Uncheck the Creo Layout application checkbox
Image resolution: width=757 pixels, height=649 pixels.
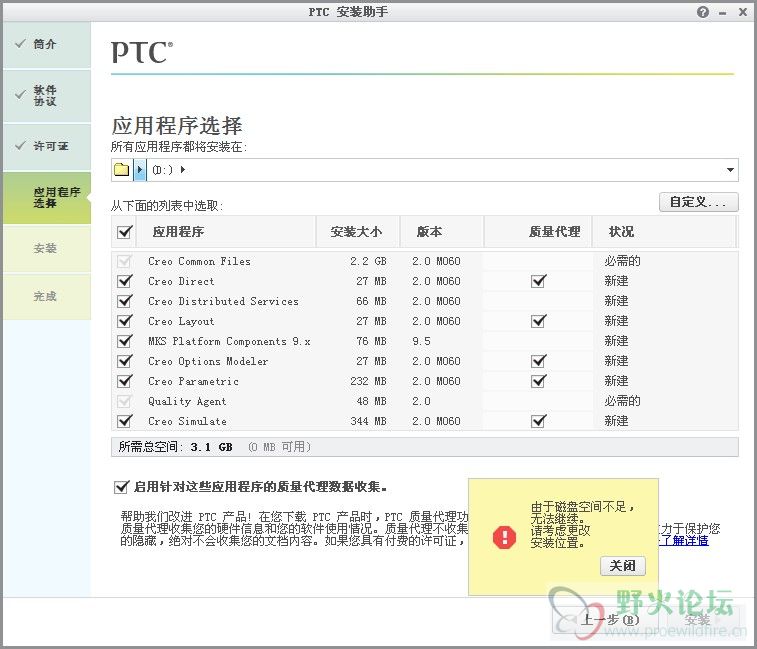coord(125,321)
